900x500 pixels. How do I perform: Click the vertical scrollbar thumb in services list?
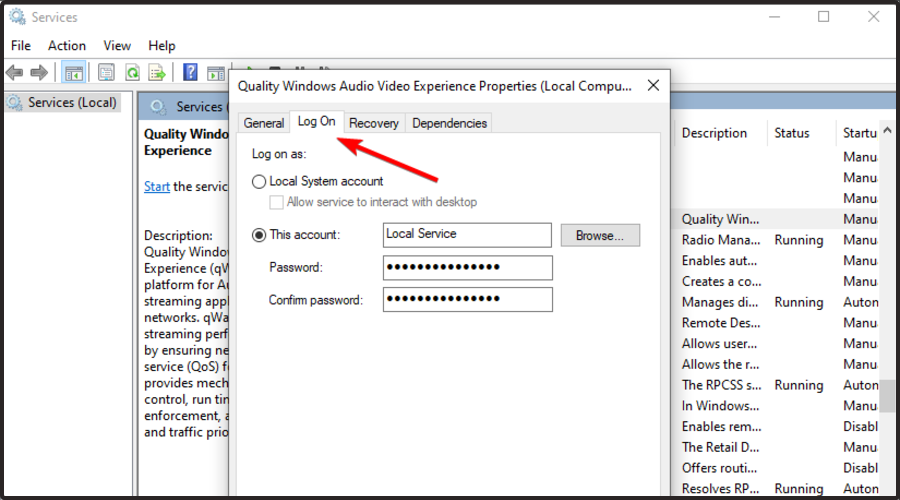(x=888, y=396)
